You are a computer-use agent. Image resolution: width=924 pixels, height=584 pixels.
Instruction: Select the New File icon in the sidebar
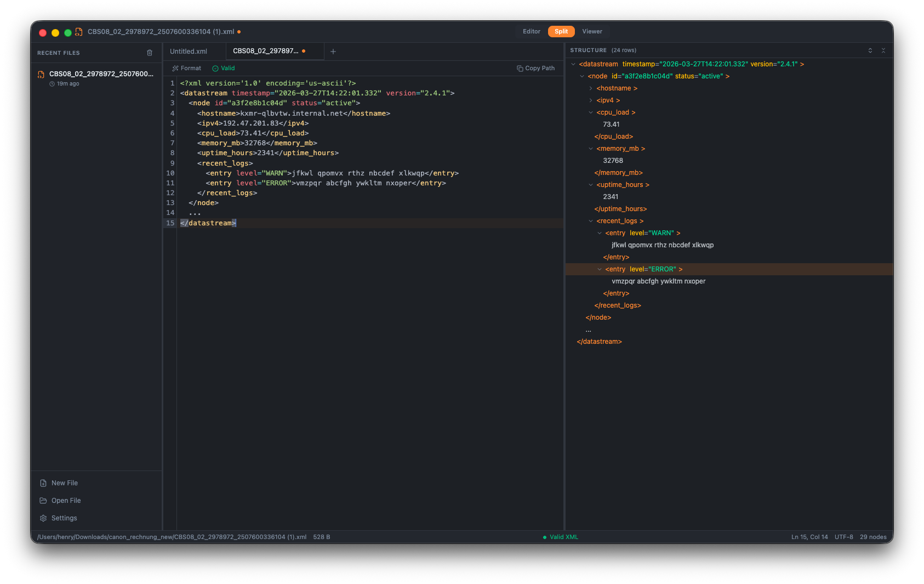[44, 483]
